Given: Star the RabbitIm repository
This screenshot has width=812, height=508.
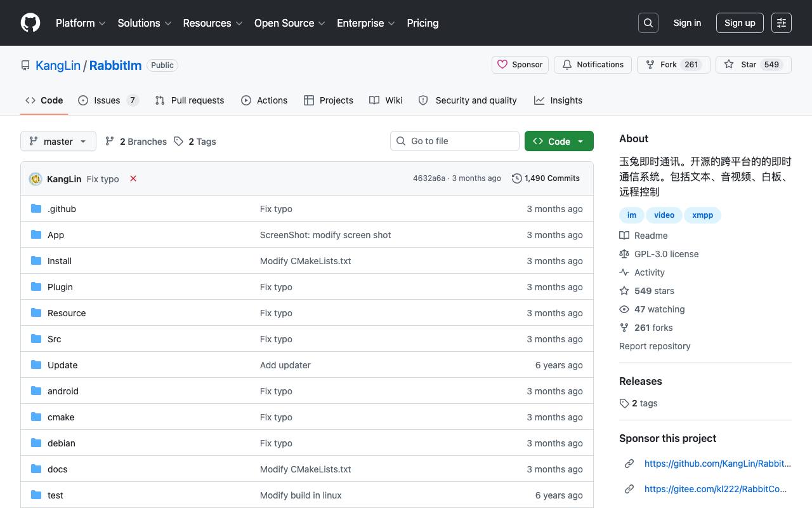Looking at the screenshot, I should click(753, 65).
